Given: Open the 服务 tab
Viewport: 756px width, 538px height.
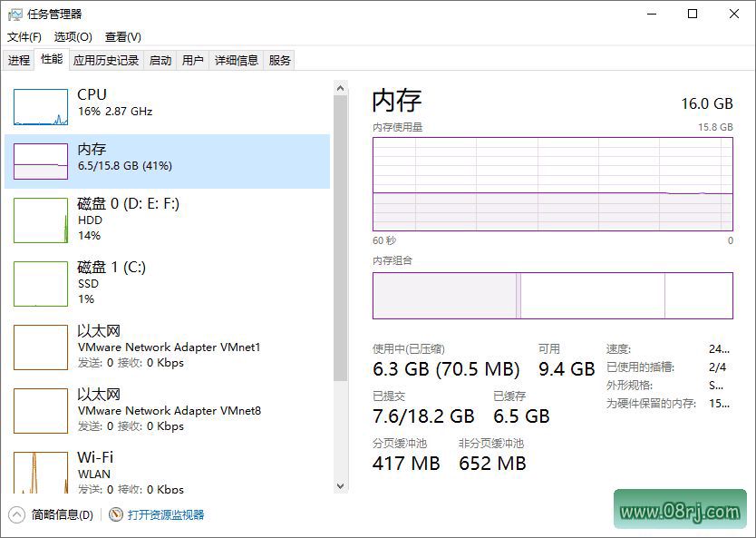Looking at the screenshot, I should tap(278, 60).
